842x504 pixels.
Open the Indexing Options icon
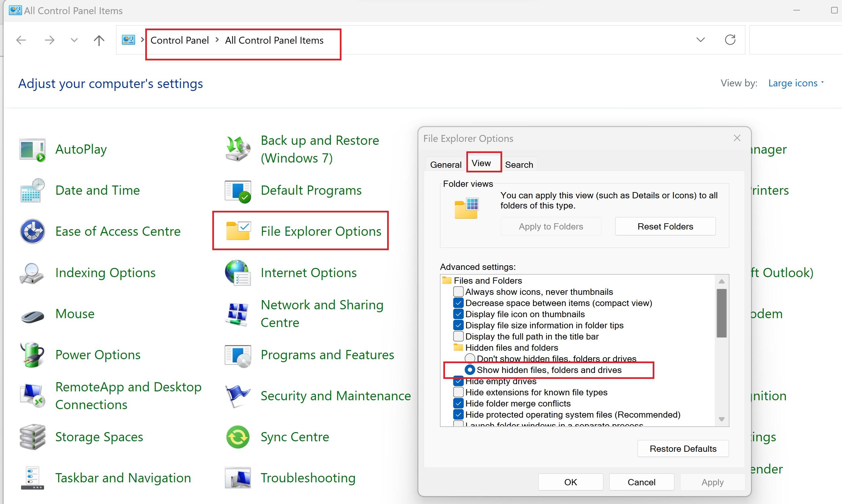(x=32, y=273)
